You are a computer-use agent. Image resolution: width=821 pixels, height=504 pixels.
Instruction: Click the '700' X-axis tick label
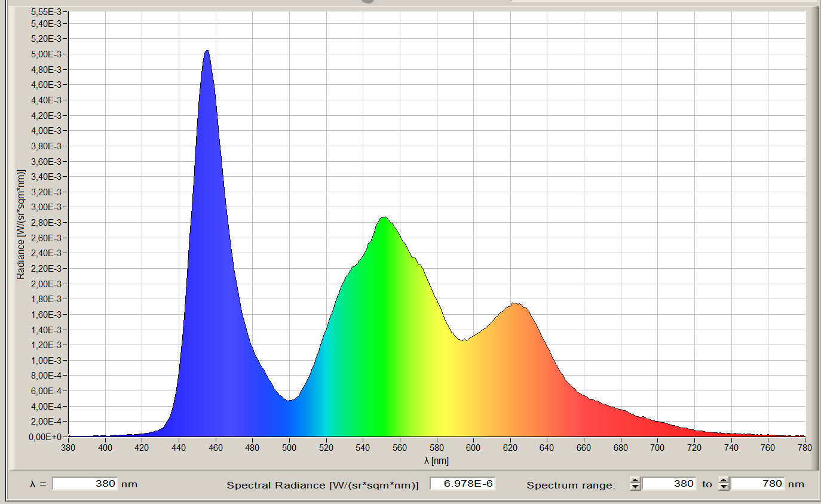(658, 447)
